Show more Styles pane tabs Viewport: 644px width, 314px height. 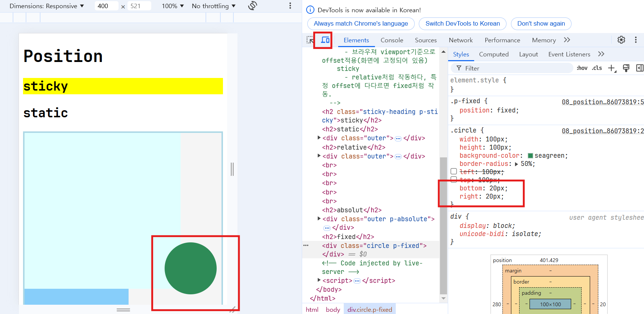pos(601,54)
